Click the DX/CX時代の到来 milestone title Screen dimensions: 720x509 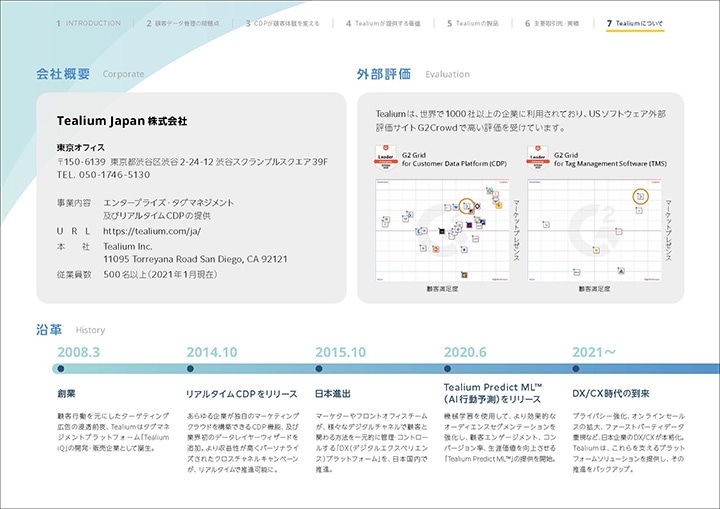coord(611,393)
